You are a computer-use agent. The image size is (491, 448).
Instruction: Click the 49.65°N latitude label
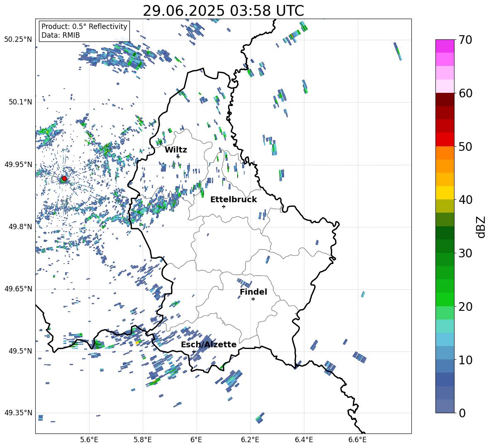coord(18,289)
